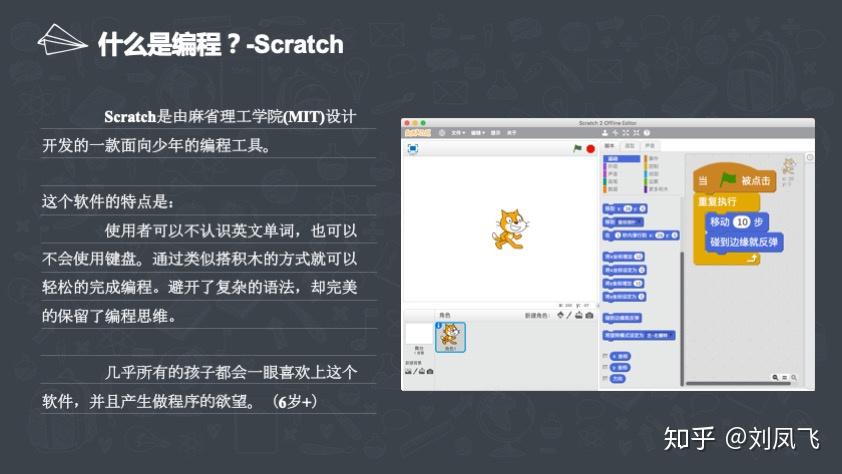Enable the x position reporter checkbox
The width and height of the screenshot is (842, 474).
(606, 356)
